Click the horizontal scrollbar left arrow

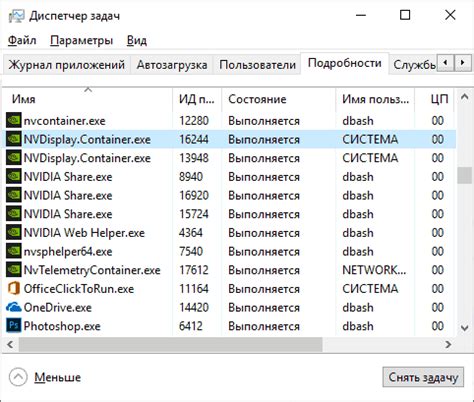tap(10, 344)
